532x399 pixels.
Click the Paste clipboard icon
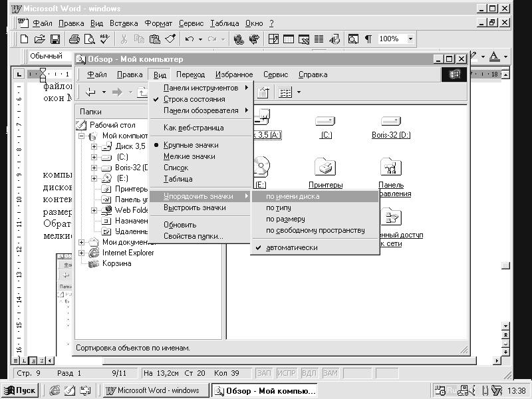coord(155,39)
